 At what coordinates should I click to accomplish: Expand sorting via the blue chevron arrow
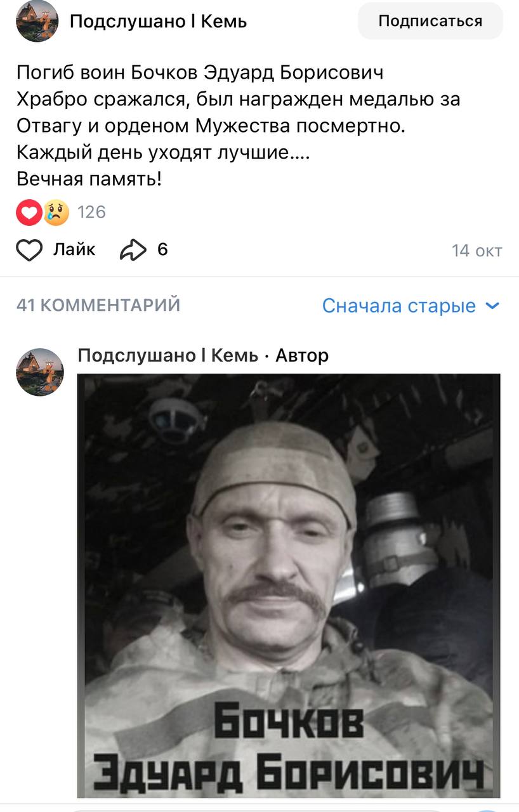[492, 306]
